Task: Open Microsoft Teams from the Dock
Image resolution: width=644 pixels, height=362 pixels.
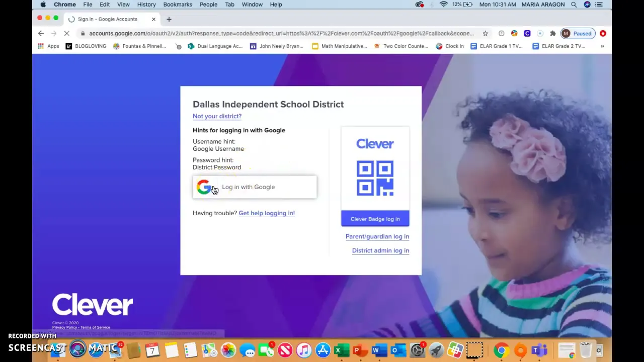Action: point(539,350)
